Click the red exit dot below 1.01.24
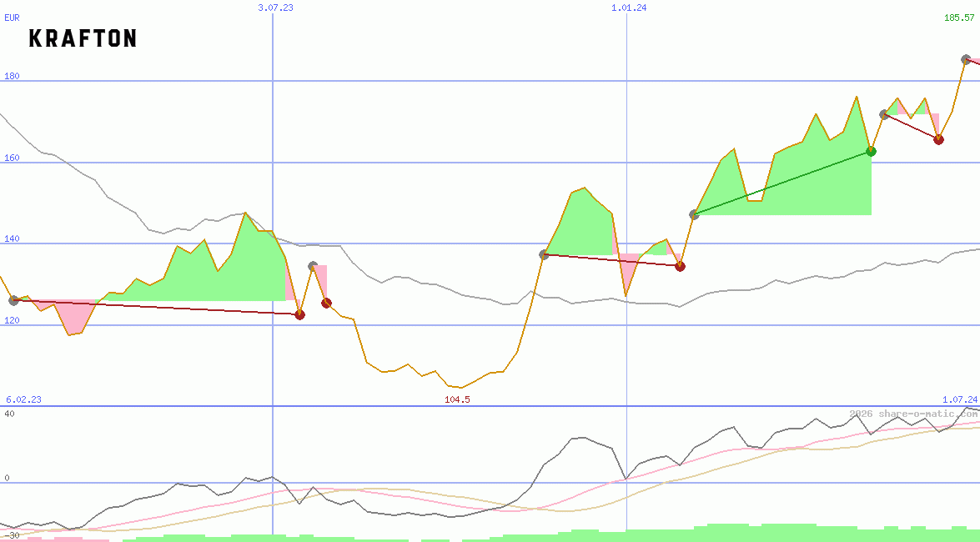Screen dimensions: 980x542 tap(680, 265)
